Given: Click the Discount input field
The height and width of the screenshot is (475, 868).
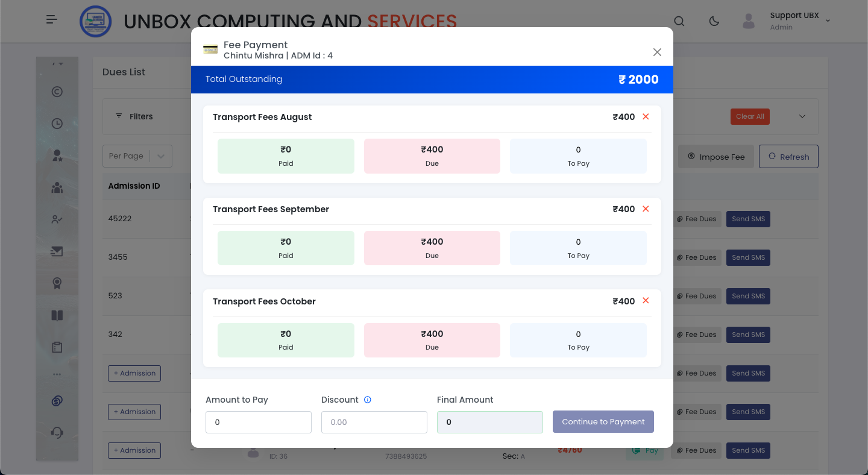Looking at the screenshot, I should click(x=374, y=422).
